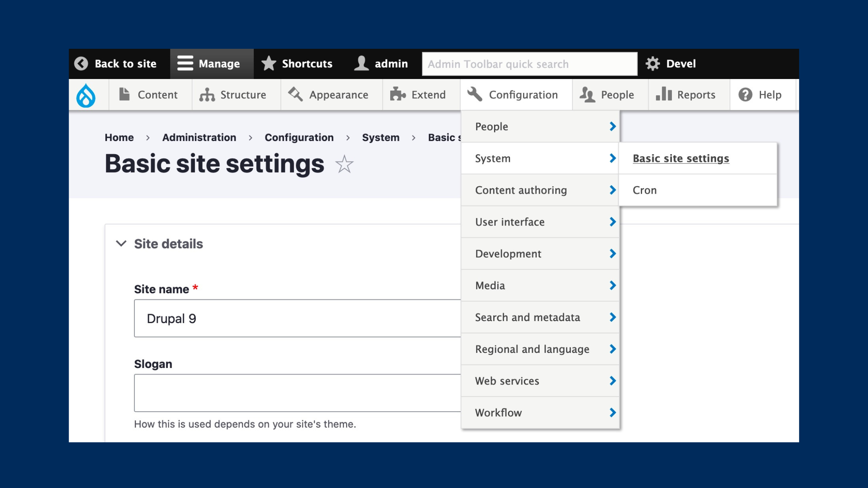Click the Help question mark icon
Viewport: 868px width, 488px height.
tap(745, 95)
